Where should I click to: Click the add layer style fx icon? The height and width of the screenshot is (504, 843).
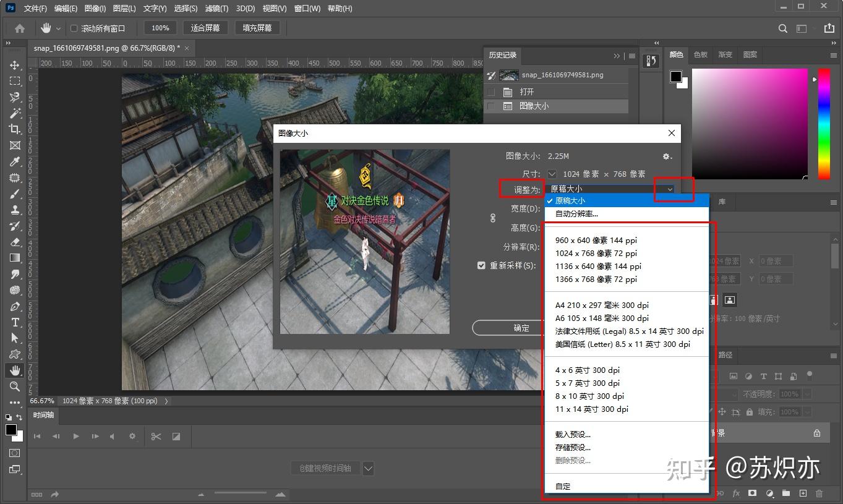pyautogui.click(x=736, y=493)
